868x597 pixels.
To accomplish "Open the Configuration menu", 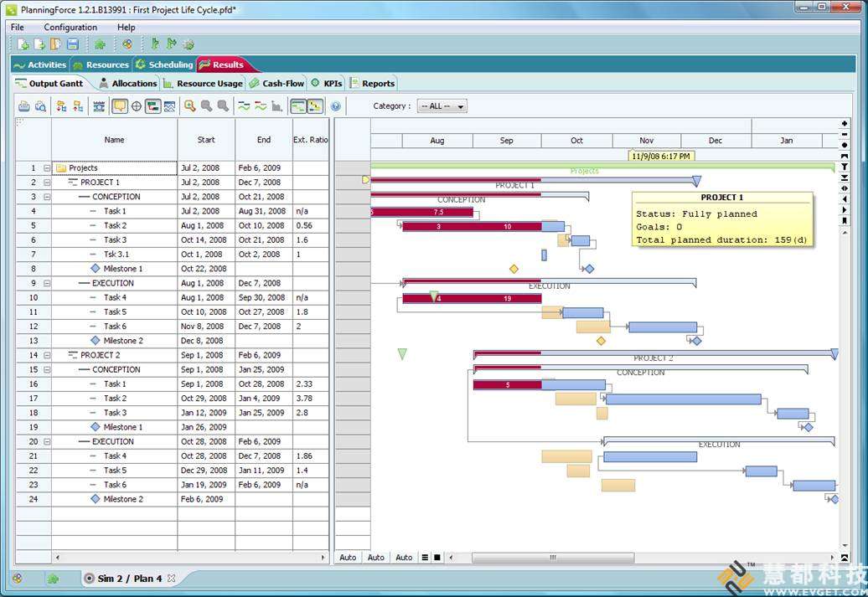I will coord(70,28).
